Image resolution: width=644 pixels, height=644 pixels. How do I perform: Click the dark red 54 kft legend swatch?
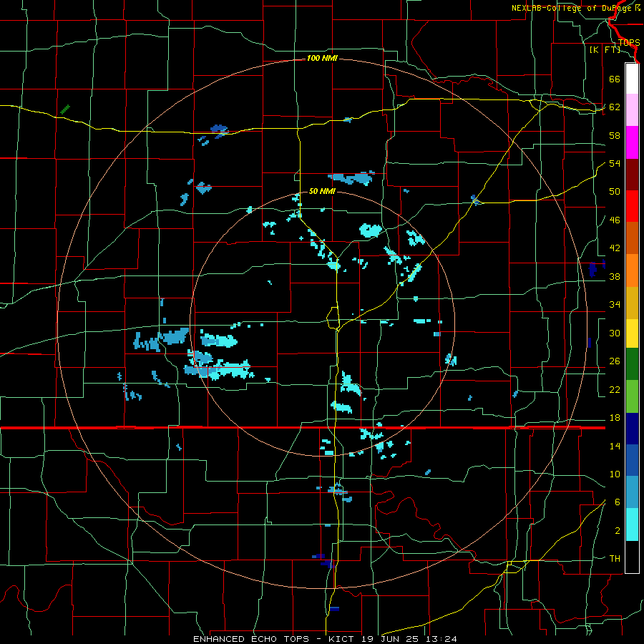coord(632,175)
